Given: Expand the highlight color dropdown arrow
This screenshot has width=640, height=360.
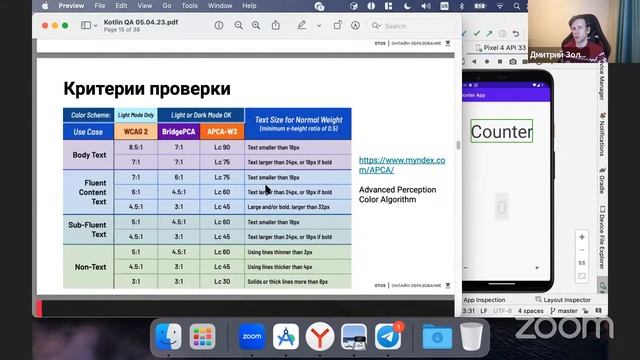Looking at the screenshot, I should click(x=319, y=26).
